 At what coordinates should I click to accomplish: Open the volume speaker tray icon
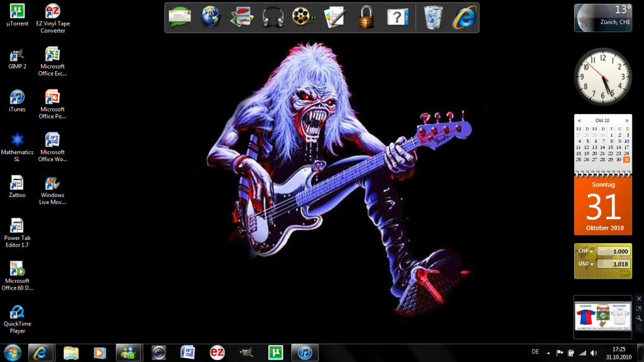coord(594,353)
